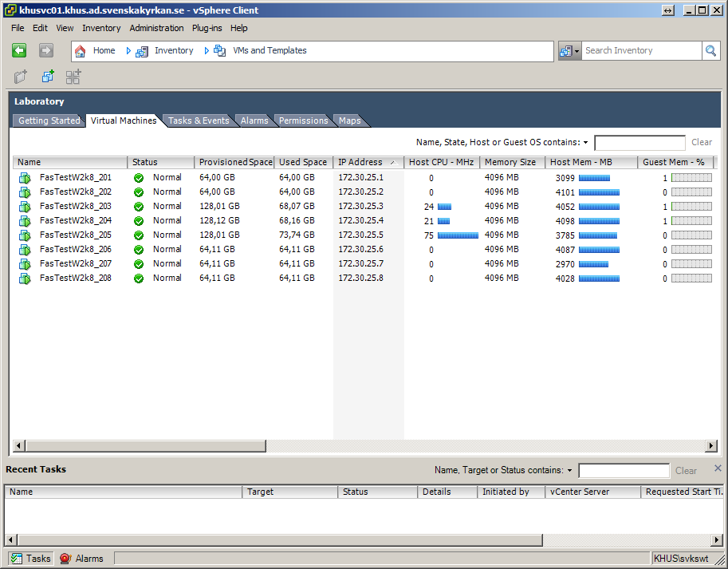This screenshot has height=569, width=728.
Task: Click the Alarms button in status bar
Action: [81, 559]
